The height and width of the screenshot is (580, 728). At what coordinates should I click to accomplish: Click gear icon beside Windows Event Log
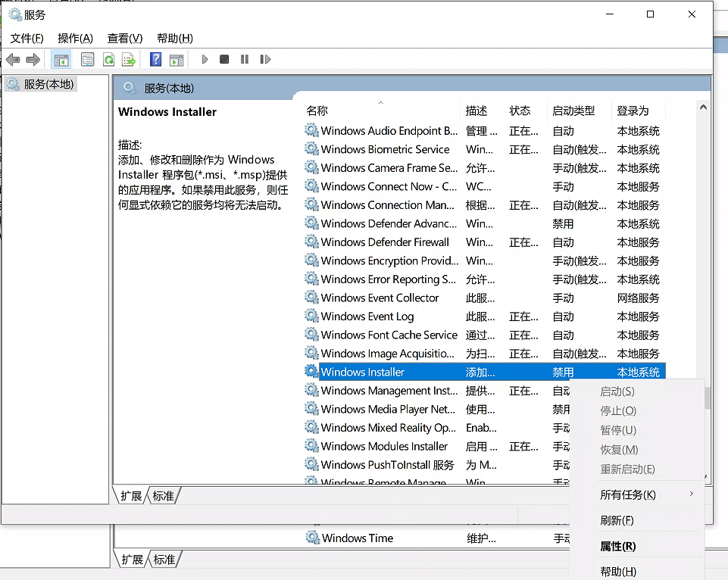311,316
